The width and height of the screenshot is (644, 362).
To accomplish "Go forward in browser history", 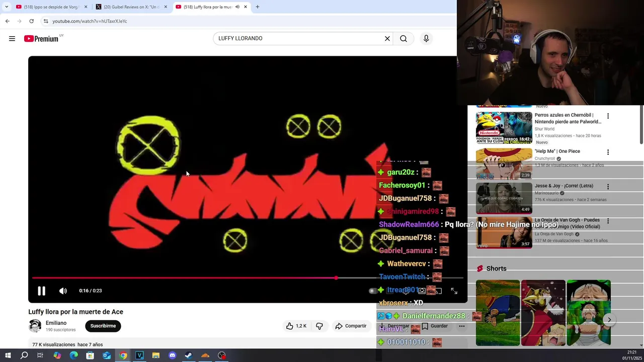I will [x=20, y=21].
